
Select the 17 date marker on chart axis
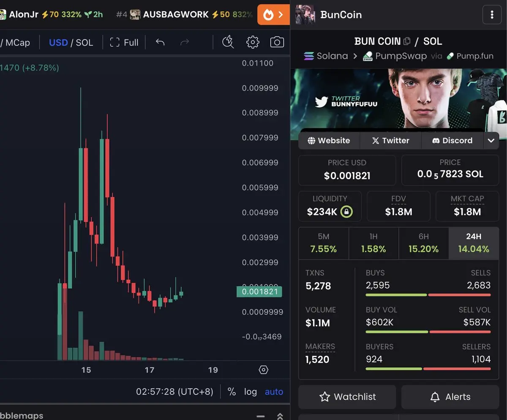(x=150, y=370)
